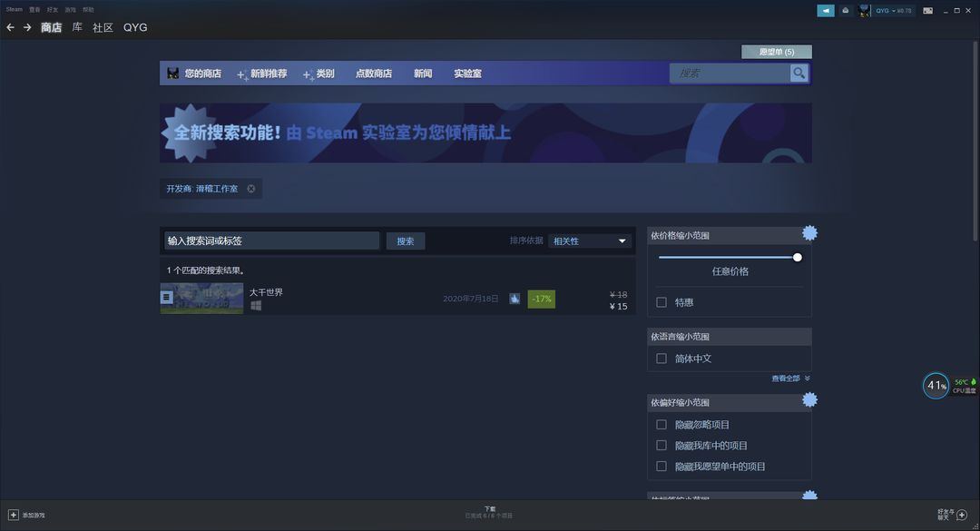Click the thumbs-up review icon for 大千世界
The width and height of the screenshot is (980, 531).
coord(514,299)
